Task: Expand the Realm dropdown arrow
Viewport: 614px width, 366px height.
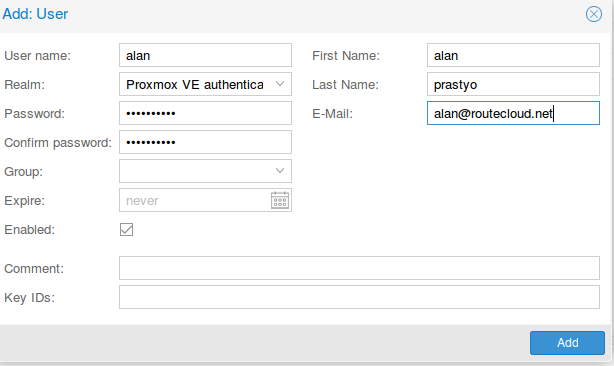Action: 280,84
